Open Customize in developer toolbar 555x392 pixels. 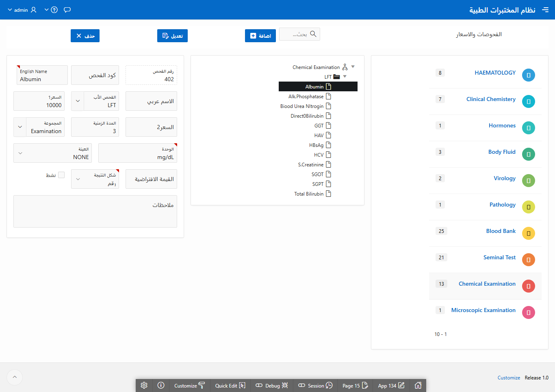click(190, 386)
